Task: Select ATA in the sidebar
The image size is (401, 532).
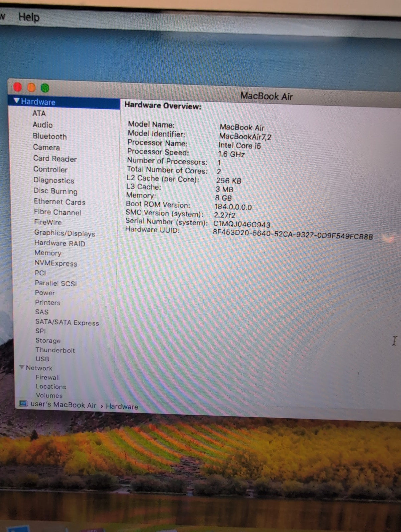Action: 39,113
